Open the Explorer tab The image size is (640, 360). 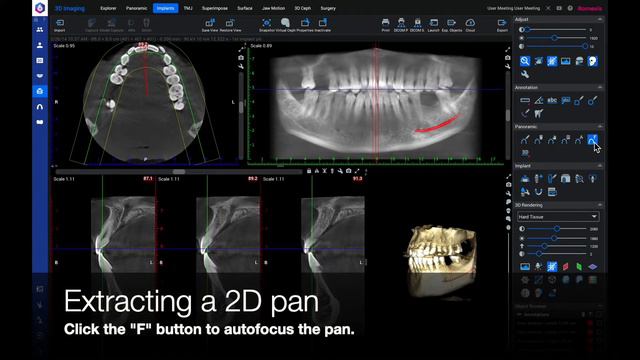(108, 8)
